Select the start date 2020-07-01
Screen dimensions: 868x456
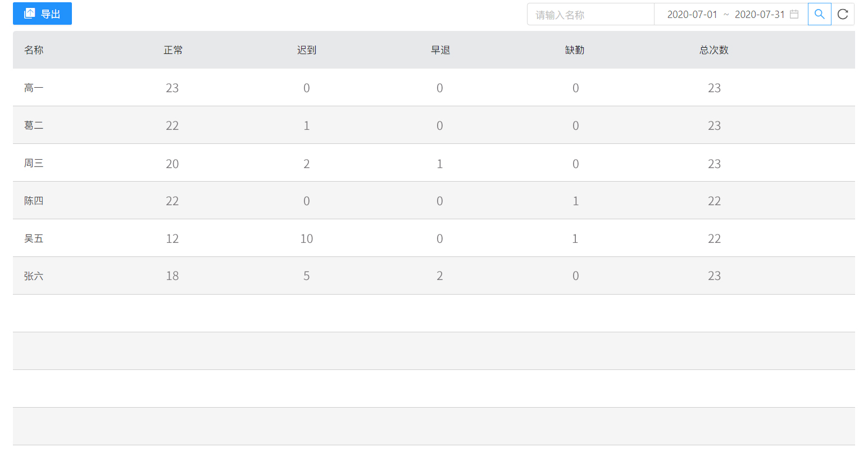(692, 15)
